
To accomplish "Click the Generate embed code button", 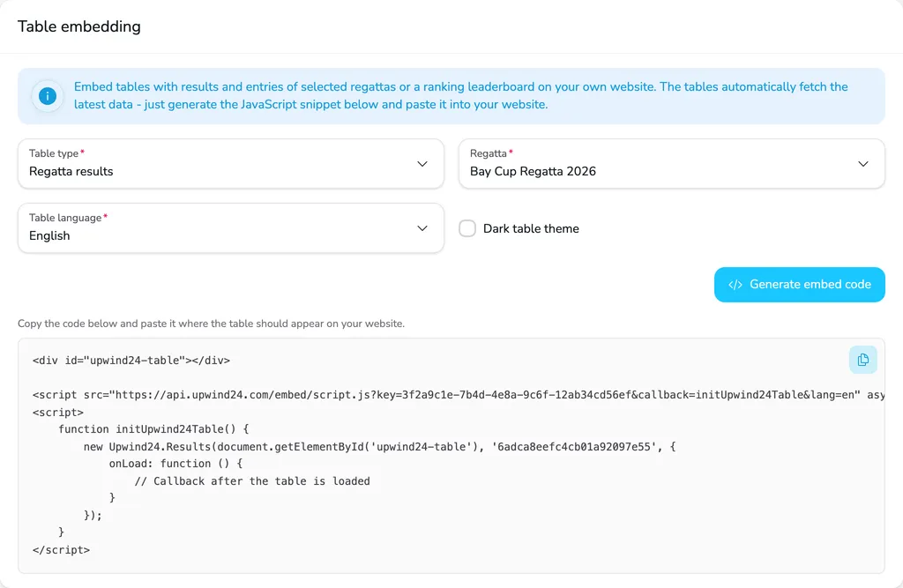I will (799, 285).
